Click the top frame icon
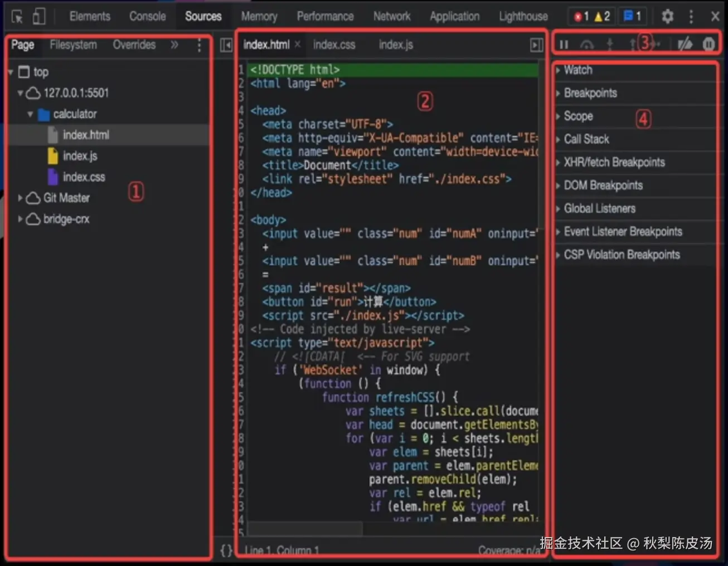Screen dimensions: 728x566 23,72
